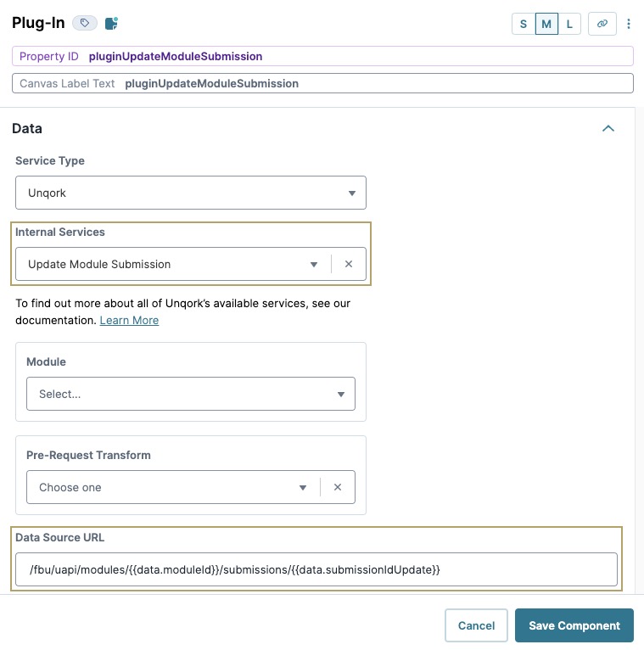Click the tag icon beside Plug-In title
644x650 pixels.
[x=85, y=23]
